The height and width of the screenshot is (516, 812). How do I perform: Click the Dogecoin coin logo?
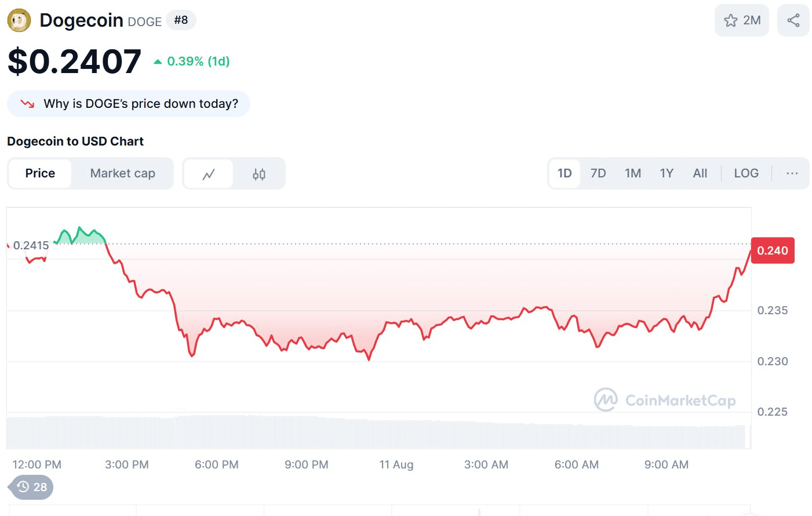[19, 21]
